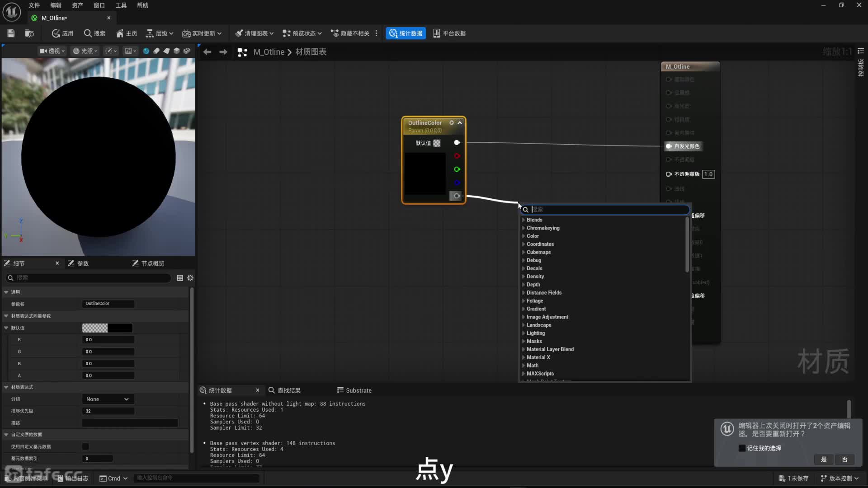This screenshot has height=488, width=868.
Task: Click the save material icon
Action: click(x=11, y=33)
